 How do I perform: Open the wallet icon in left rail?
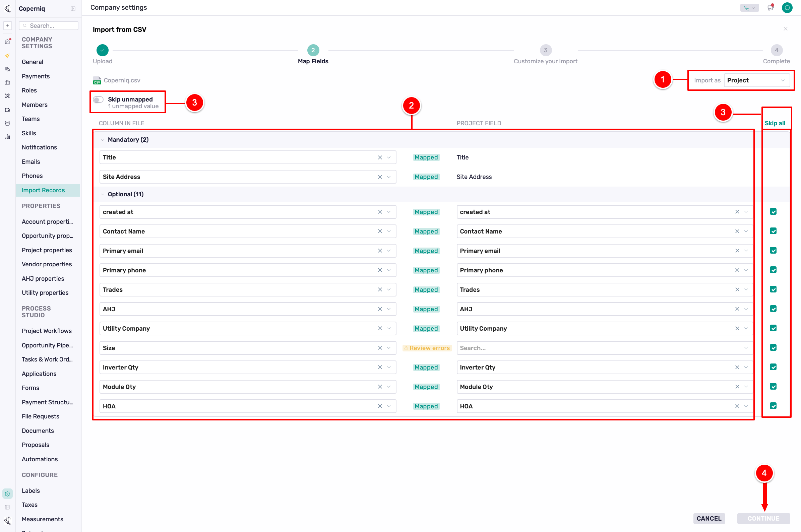pos(7,110)
